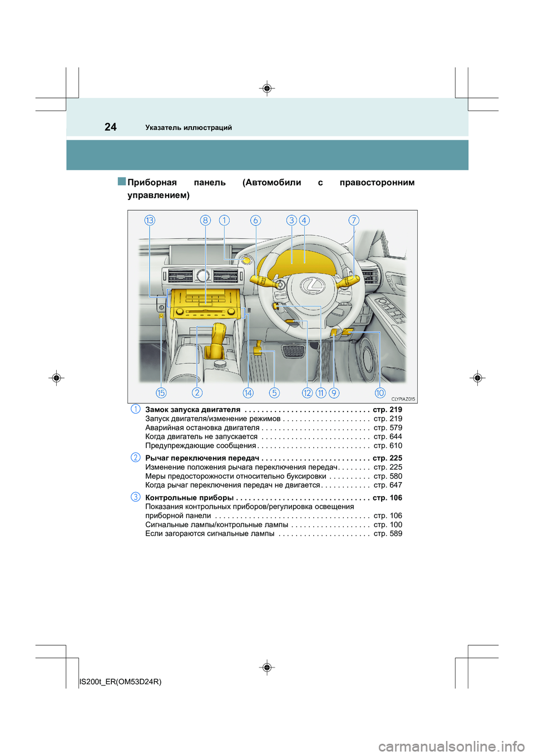Viewport: 534px width, 756px height.
Task: Click the carmanualsonline.info watermark
Action: point(451,746)
